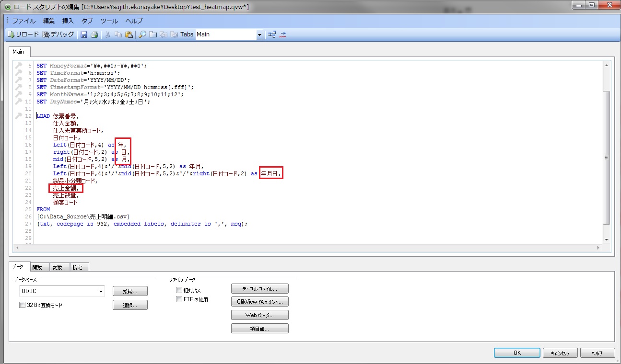This screenshot has height=364, width=621.
Task: Click the テーブル ファイル... button
Action: 259,289
